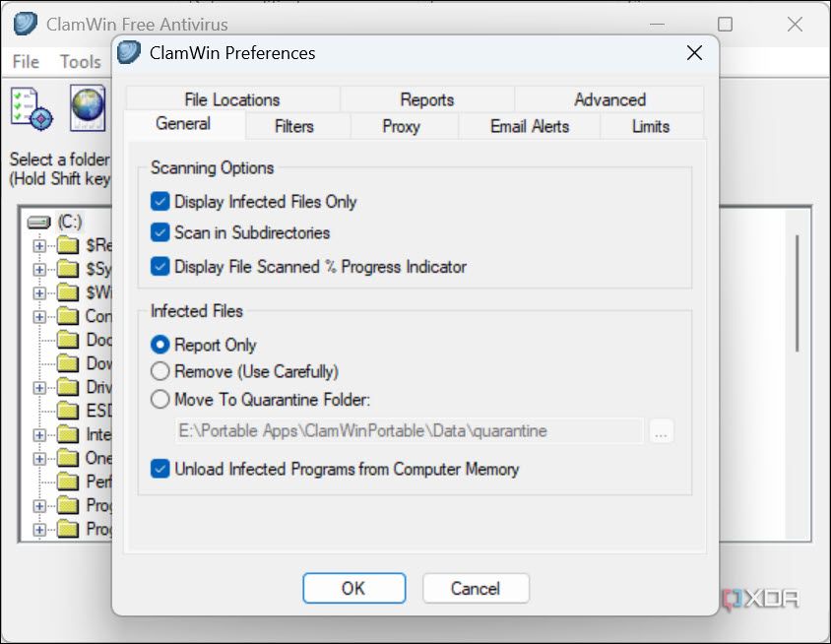Expand the $W folder tree node
The width and height of the screenshot is (831, 644).
coord(39,292)
